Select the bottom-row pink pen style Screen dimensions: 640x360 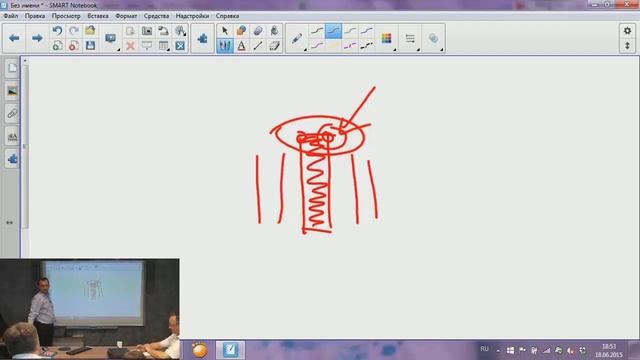317,45
